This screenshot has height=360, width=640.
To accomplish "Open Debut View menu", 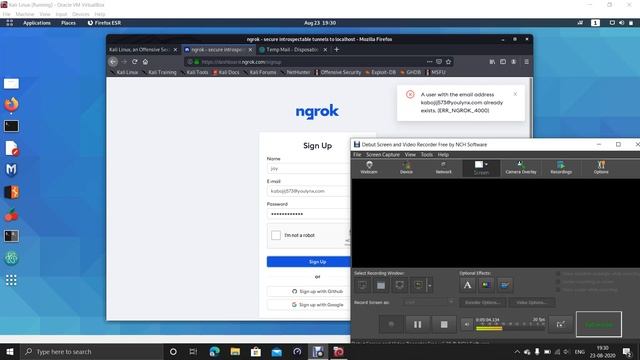I will (410, 155).
